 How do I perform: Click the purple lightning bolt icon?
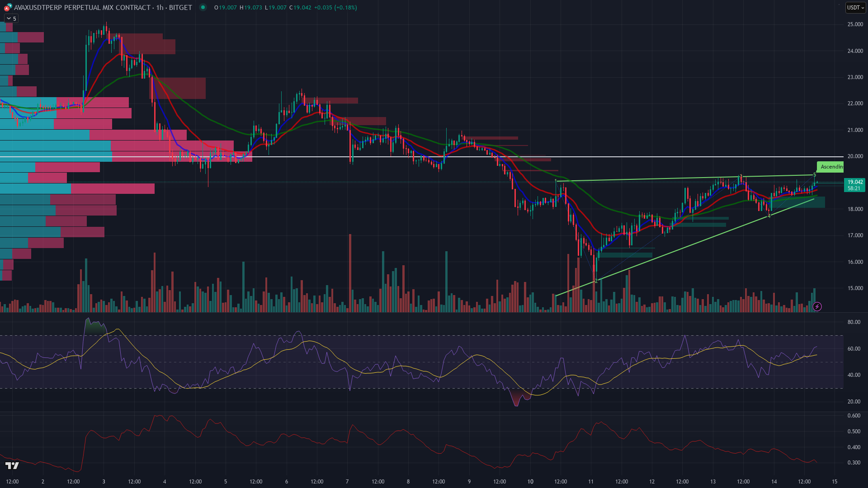817,307
